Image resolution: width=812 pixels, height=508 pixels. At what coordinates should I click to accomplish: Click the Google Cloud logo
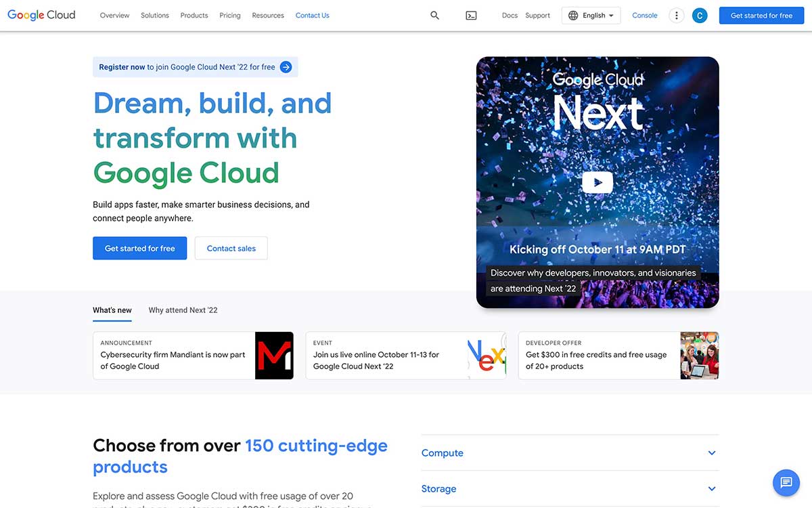pyautogui.click(x=41, y=14)
